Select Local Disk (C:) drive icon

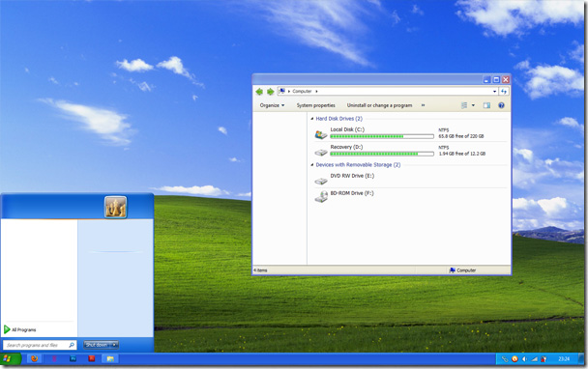[x=321, y=134]
